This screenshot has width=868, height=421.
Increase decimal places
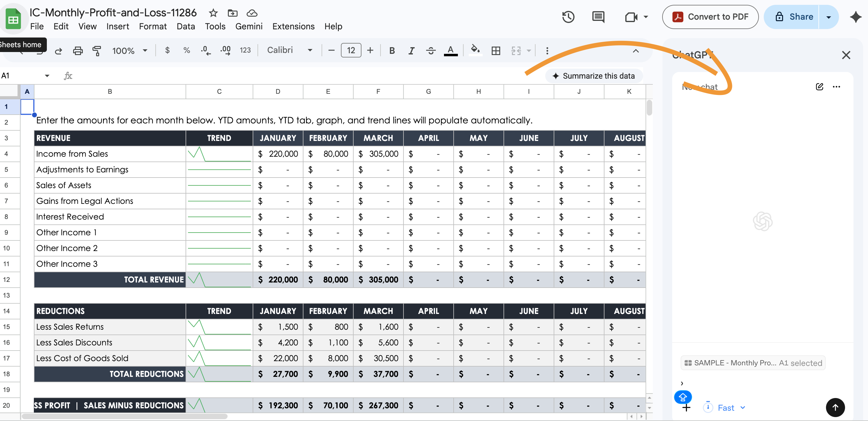tap(225, 51)
